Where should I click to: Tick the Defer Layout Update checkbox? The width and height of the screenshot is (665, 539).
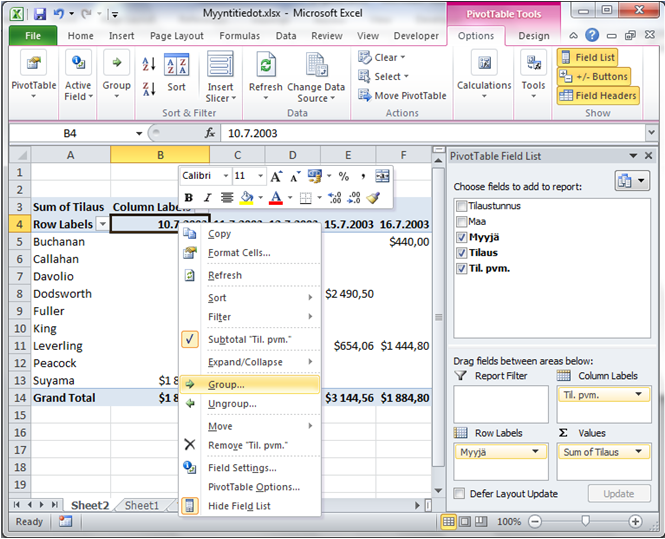tap(459, 494)
